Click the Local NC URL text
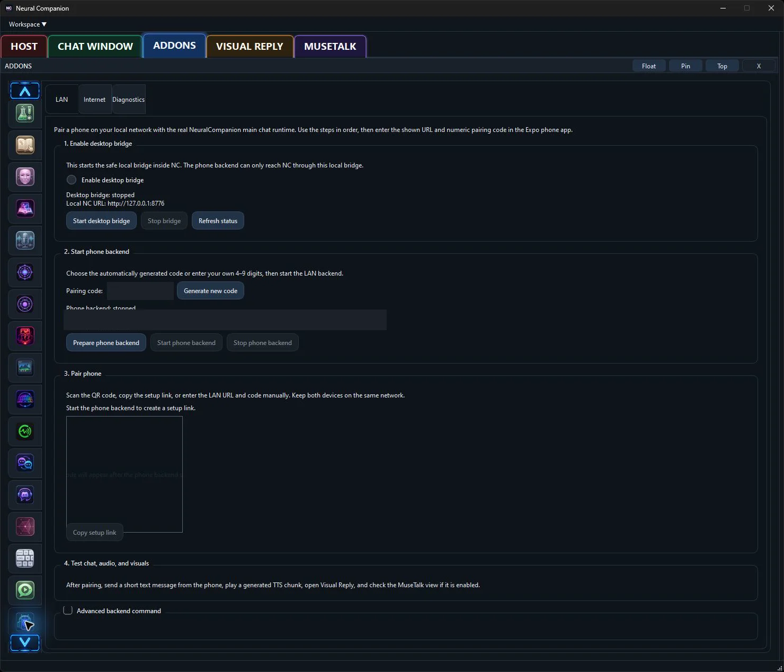The height and width of the screenshot is (672, 784). pyautogui.click(x=115, y=203)
